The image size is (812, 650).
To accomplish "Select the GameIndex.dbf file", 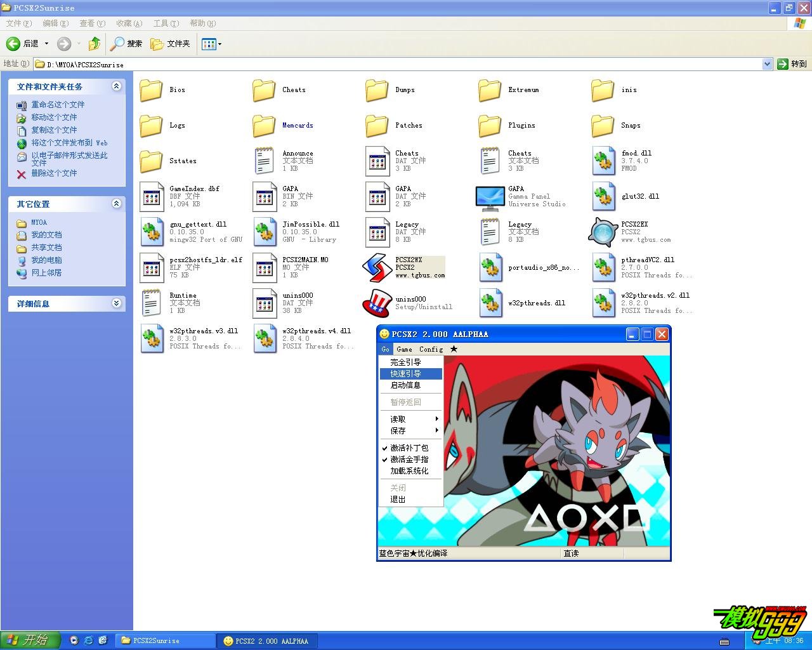I will coord(152,196).
